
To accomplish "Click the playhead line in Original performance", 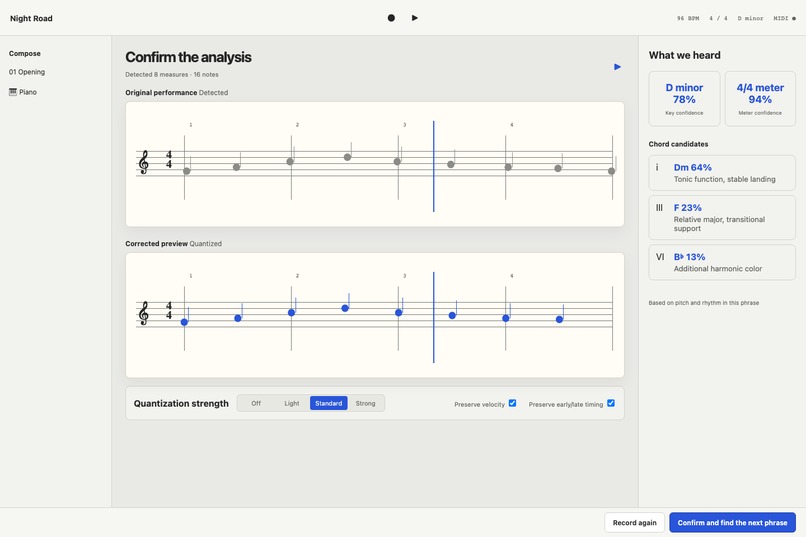I will point(434,166).
